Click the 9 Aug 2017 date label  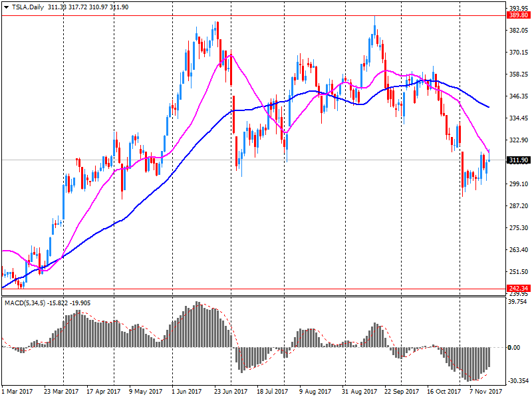pyautogui.click(x=315, y=392)
